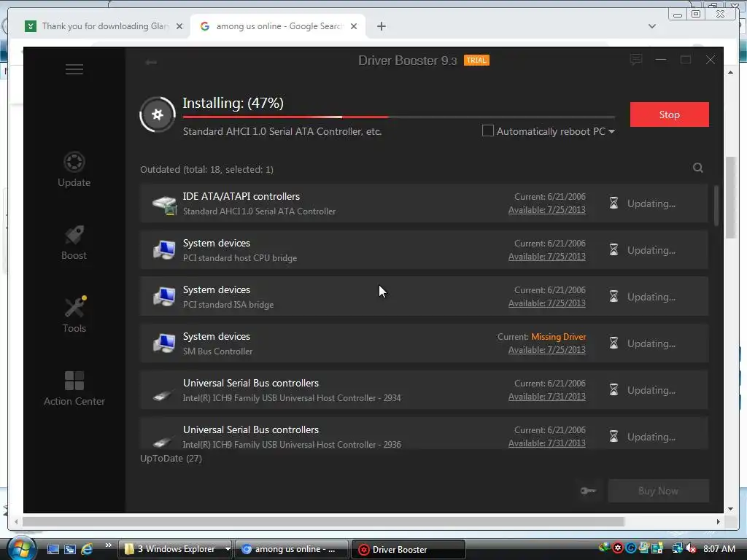The image size is (747, 560).
Task: Select the UpToDate (27) section header
Action: coord(171,458)
